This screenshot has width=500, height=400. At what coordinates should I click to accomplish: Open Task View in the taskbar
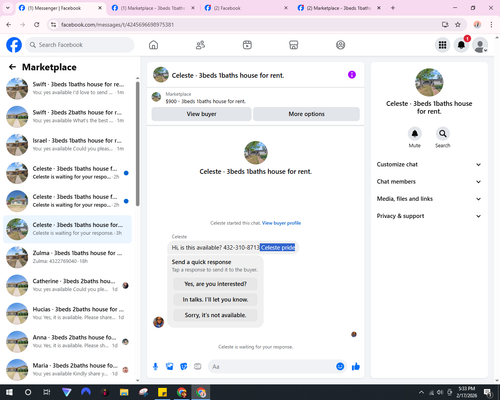coord(47,392)
